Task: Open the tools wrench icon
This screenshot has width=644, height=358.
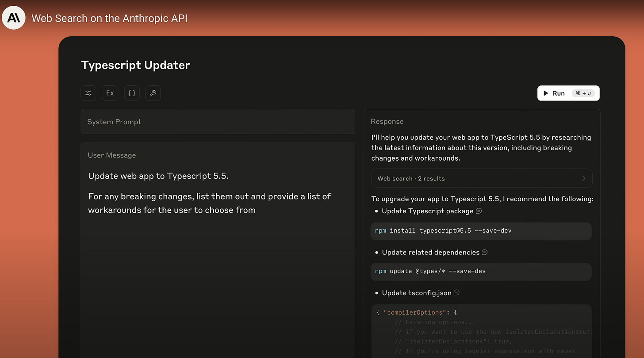Action: coord(153,93)
